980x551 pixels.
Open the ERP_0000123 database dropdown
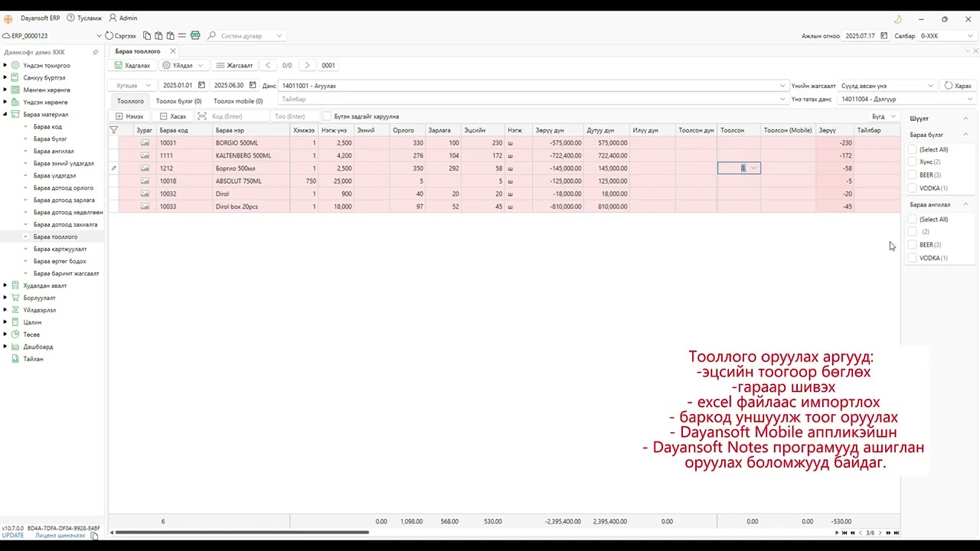99,36
